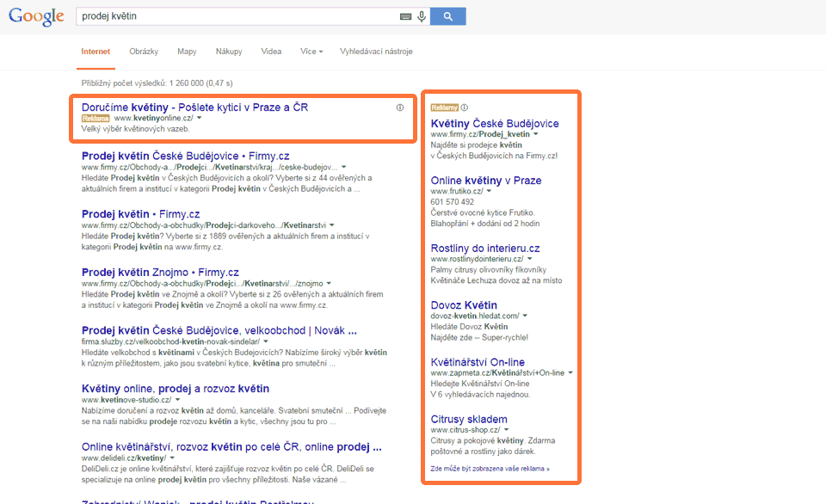Open the on-screen keyboard icon in search box
The image size is (826, 504).
[405, 17]
